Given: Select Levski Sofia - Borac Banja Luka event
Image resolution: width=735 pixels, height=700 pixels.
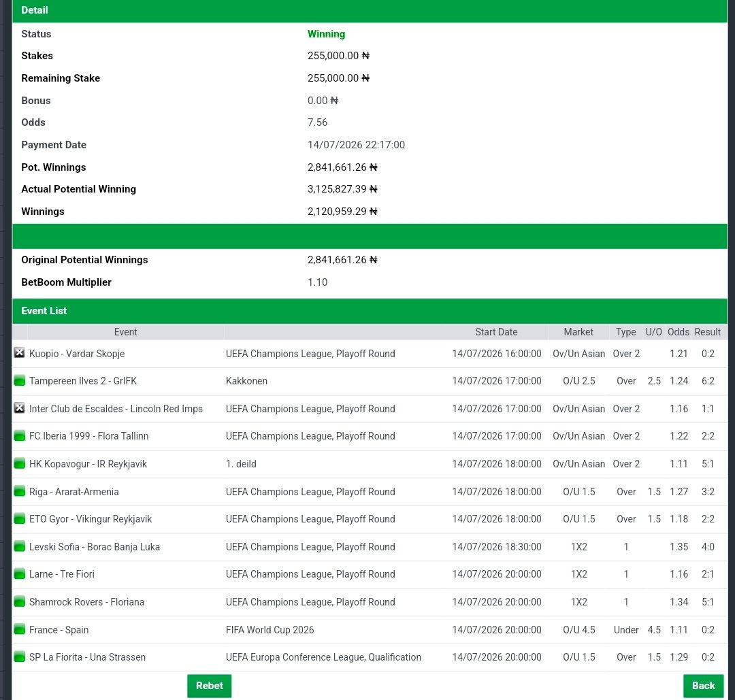Looking at the screenshot, I should (94, 547).
